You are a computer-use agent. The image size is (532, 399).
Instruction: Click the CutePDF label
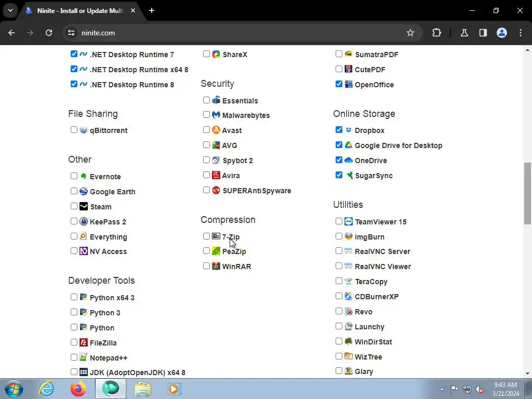[x=370, y=70]
